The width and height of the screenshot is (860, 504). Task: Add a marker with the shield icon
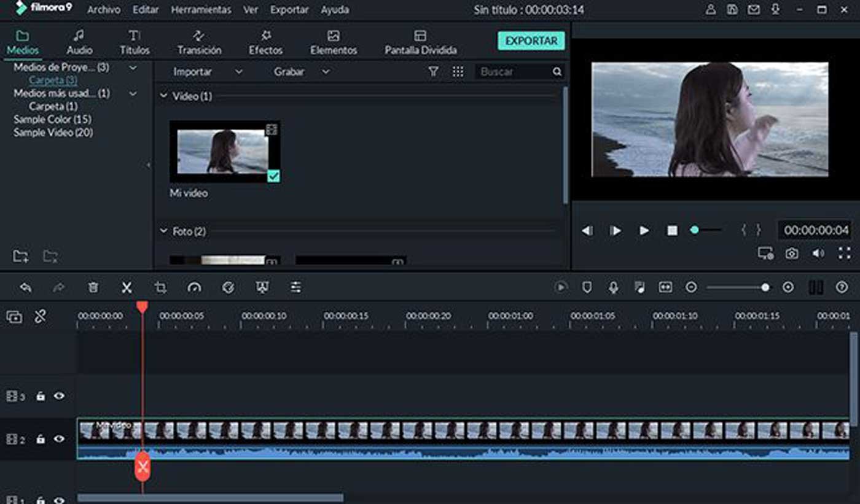587,287
